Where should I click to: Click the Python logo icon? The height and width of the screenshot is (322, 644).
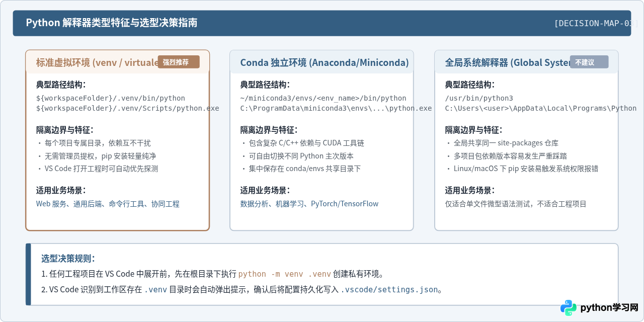pyautogui.click(x=569, y=308)
